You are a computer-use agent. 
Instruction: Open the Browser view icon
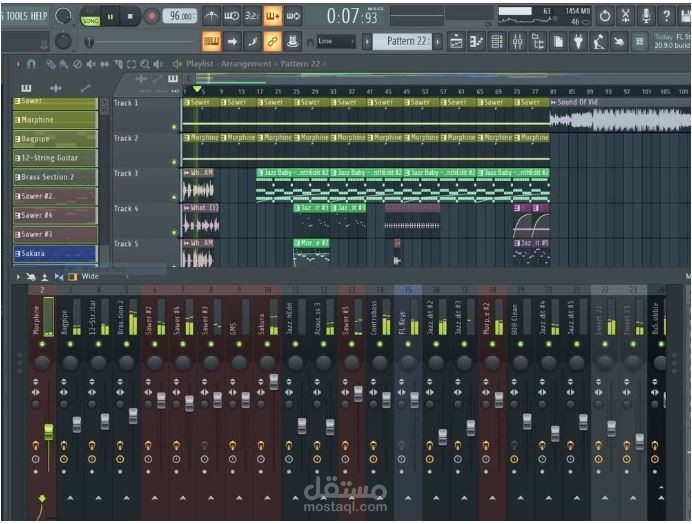[x=538, y=42]
